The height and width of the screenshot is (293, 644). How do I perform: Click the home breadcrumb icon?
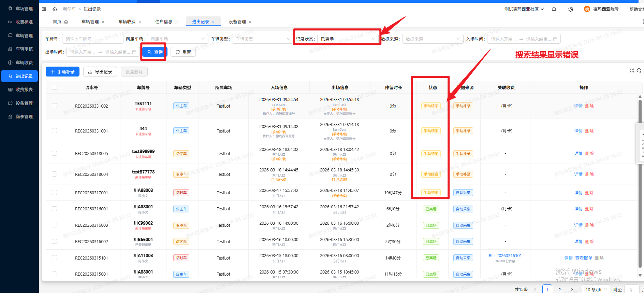(x=55, y=9)
